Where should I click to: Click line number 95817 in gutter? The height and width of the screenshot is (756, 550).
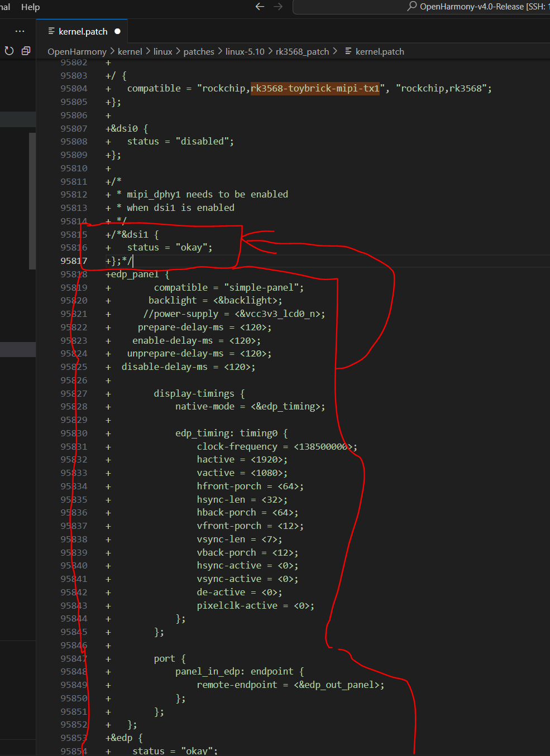pyautogui.click(x=74, y=261)
